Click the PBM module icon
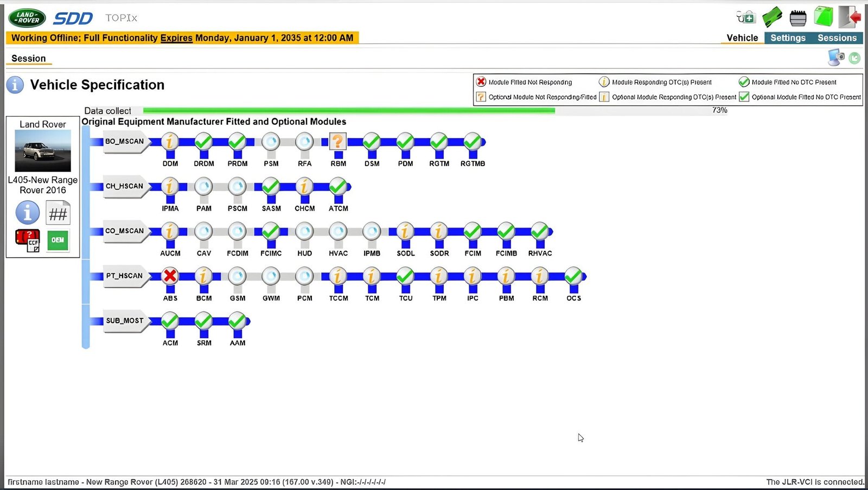Viewport: 868px width, 490px height. pyautogui.click(x=506, y=277)
